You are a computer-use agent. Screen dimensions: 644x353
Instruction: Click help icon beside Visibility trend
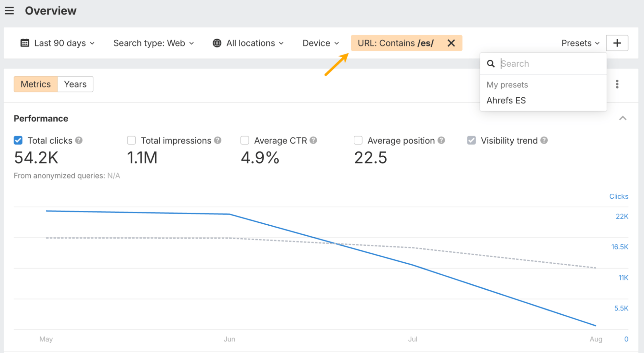(x=544, y=141)
